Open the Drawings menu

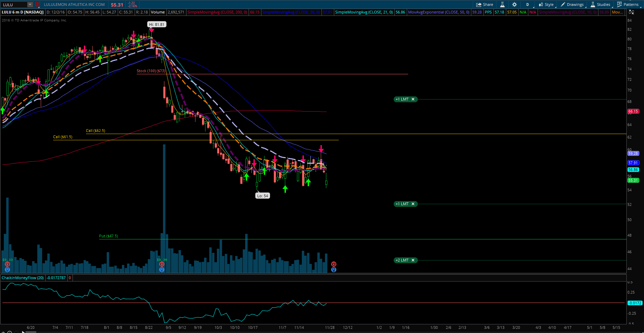572,4
